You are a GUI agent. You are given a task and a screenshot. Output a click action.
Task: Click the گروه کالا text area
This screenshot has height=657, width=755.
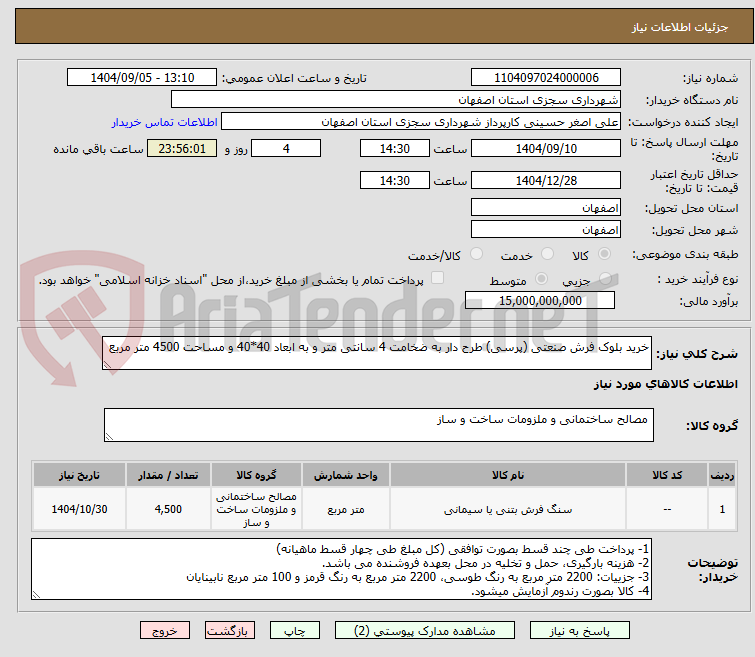pyautogui.click(x=379, y=425)
